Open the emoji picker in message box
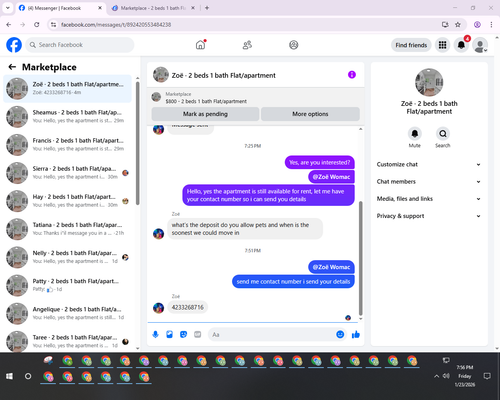The width and height of the screenshot is (500, 400). click(340, 334)
